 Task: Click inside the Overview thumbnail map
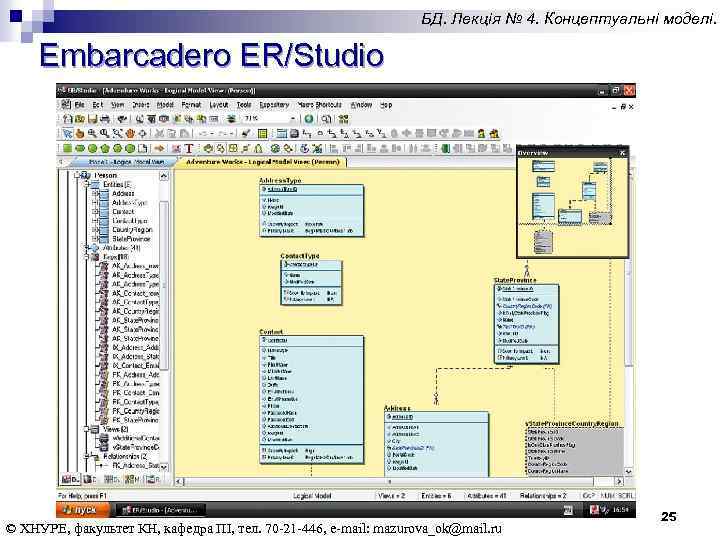click(572, 207)
